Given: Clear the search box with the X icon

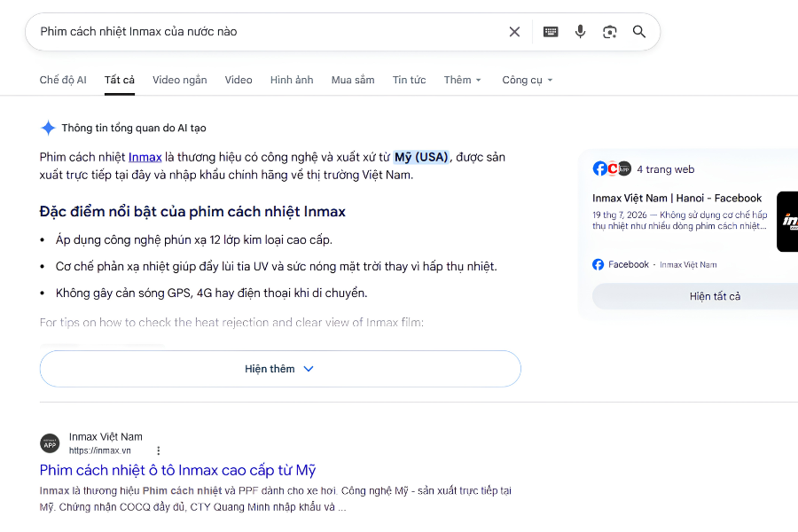Looking at the screenshot, I should click(x=514, y=32).
